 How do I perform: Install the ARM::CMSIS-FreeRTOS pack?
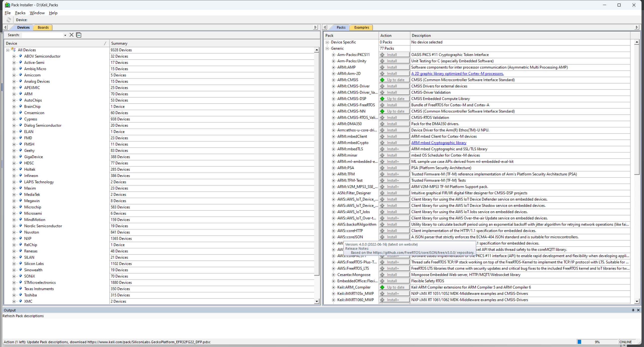(394, 105)
